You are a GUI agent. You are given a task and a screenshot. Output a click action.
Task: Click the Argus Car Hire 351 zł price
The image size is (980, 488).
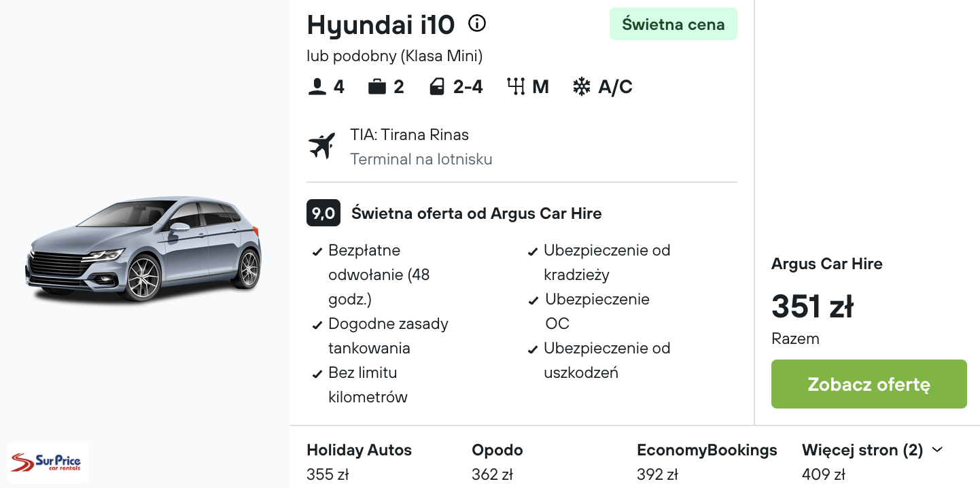point(812,307)
